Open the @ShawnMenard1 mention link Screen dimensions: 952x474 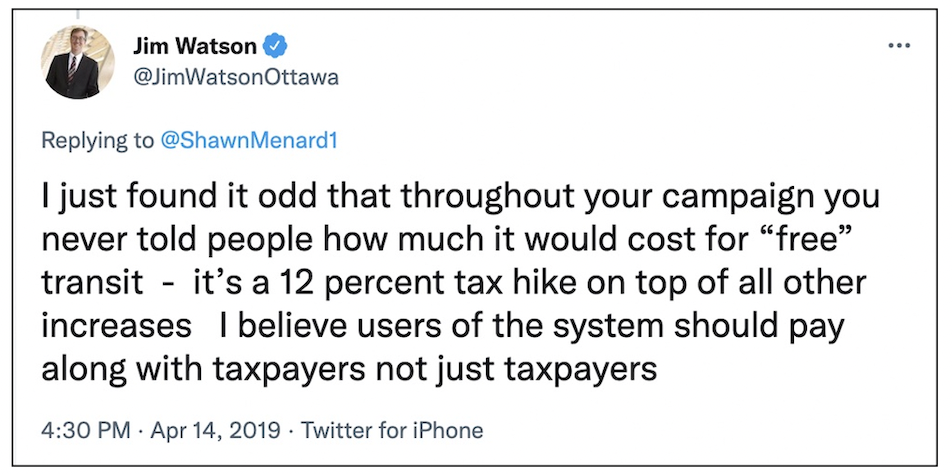point(247,141)
